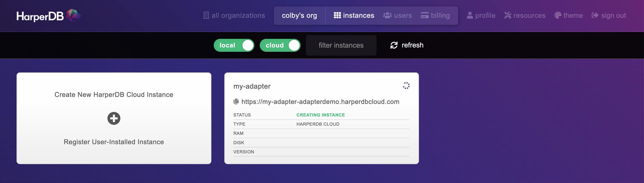Copy the my-adapter instance URL icon
The height and width of the screenshot is (183, 644).
click(x=236, y=101)
